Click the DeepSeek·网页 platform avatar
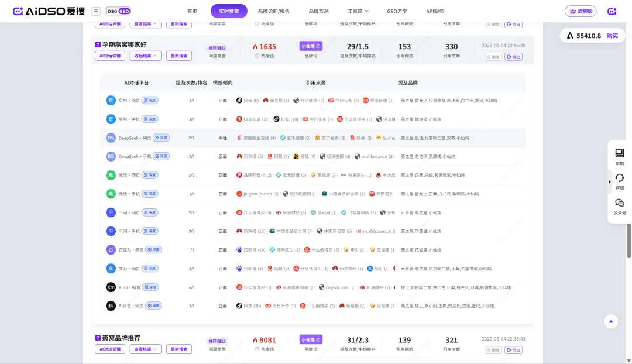 point(111,138)
